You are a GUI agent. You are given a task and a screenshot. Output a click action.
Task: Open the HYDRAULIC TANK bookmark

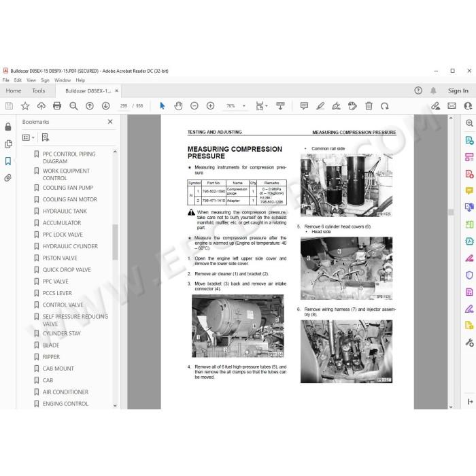click(x=65, y=211)
